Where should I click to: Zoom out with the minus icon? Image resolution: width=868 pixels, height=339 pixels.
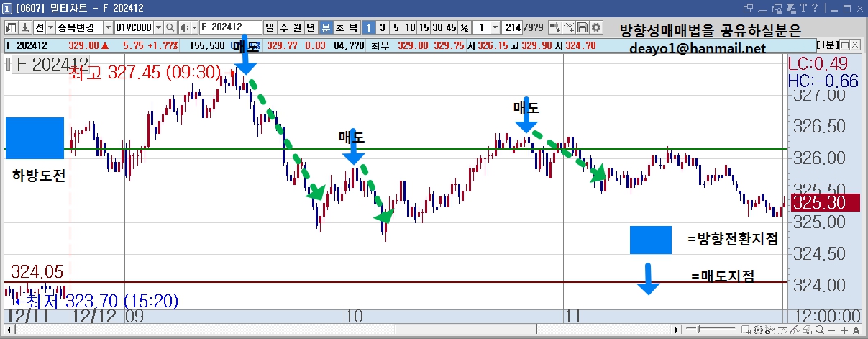coord(831,330)
